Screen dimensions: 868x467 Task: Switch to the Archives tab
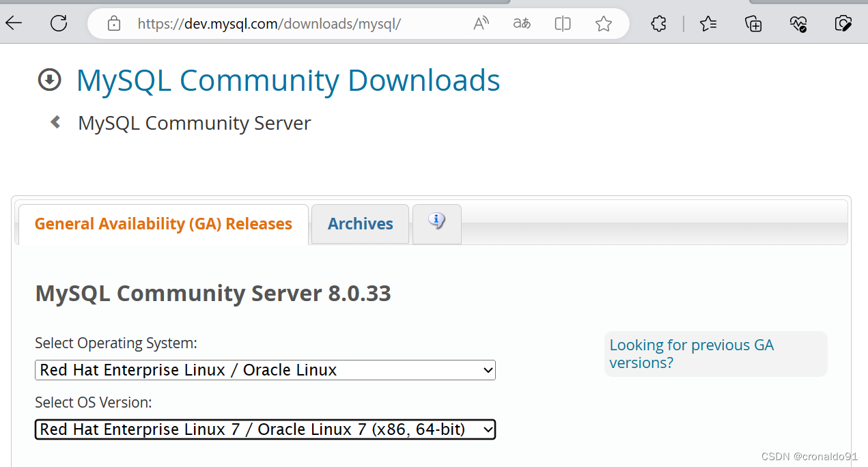(360, 224)
